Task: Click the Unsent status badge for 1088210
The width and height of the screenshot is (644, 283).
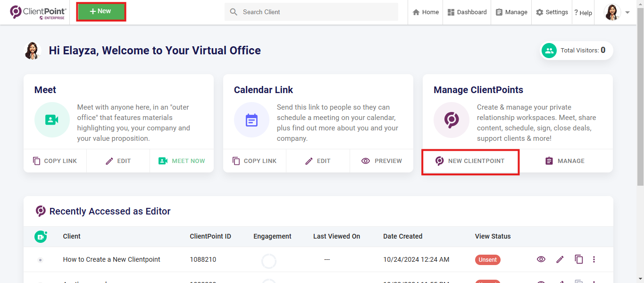Action: [488, 260]
